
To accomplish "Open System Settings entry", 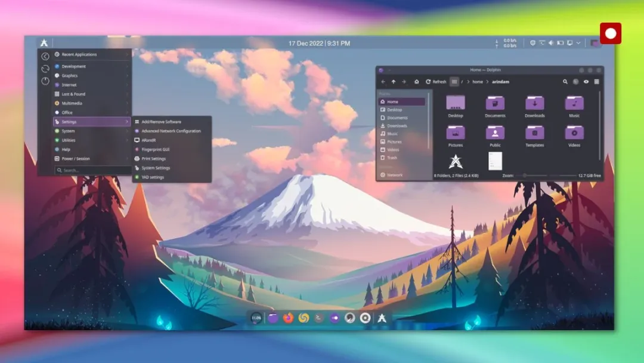I will tap(172, 168).
